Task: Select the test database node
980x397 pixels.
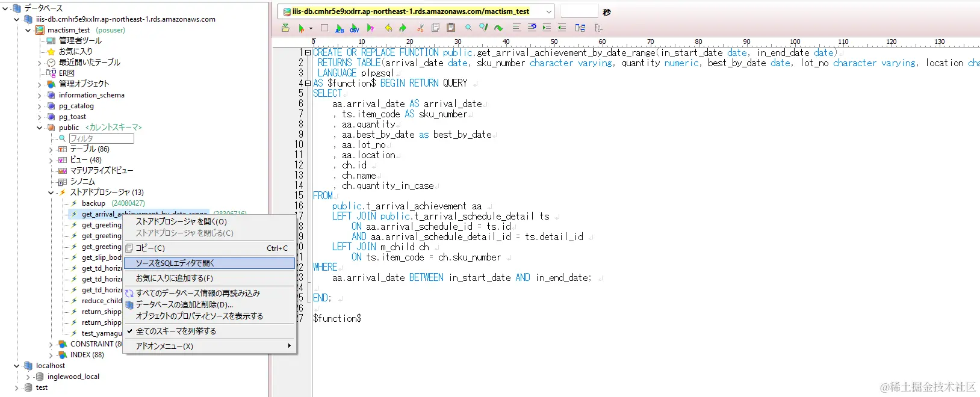Action: pos(42,387)
